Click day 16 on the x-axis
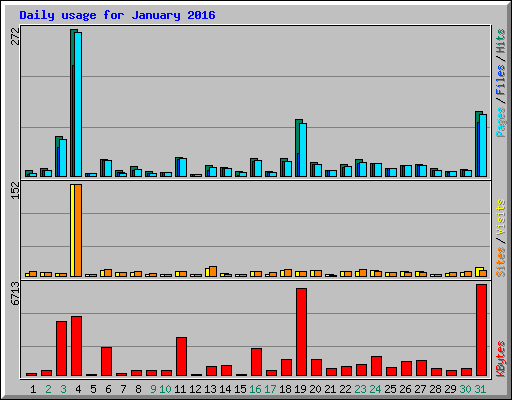Image resolution: width=512 pixels, height=400 pixels. pos(255,389)
